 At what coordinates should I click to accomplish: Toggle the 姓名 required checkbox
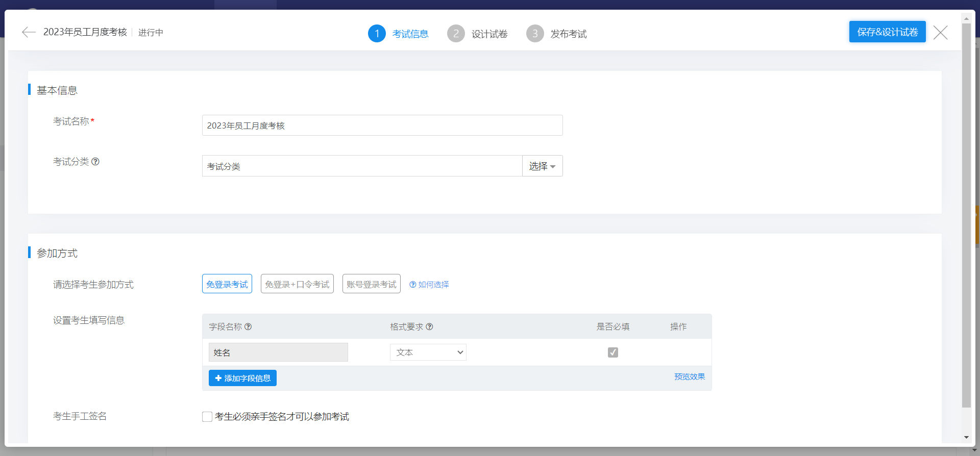(x=613, y=352)
